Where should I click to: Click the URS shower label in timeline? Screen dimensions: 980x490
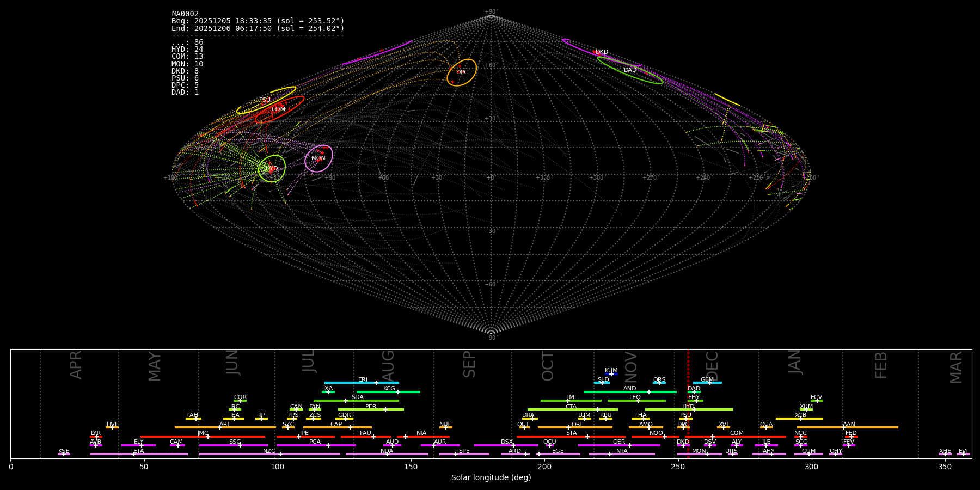coord(731,451)
